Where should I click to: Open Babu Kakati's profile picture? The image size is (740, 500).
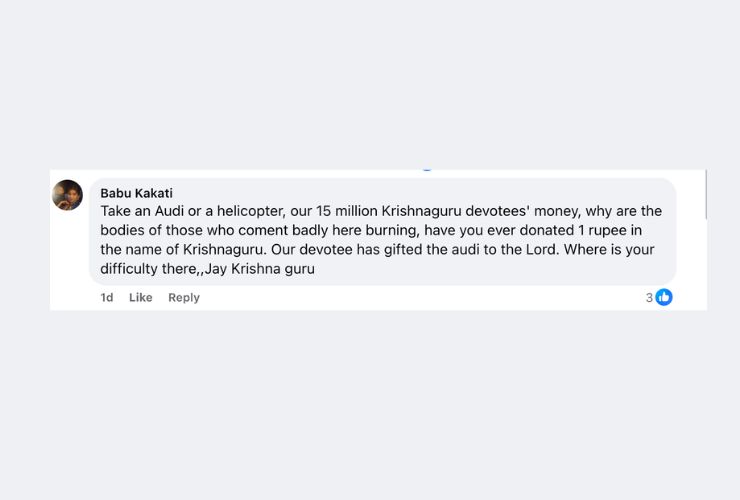coord(67,195)
